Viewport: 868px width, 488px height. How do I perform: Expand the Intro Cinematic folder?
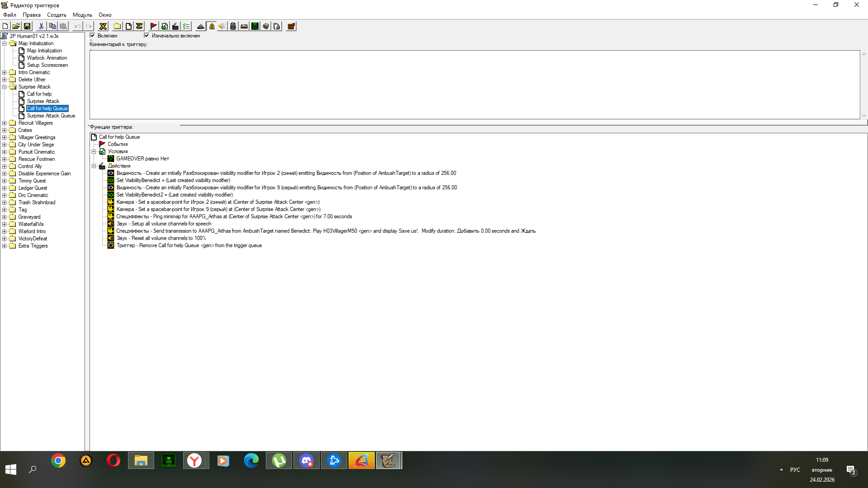pyautogui.click(x=5, y=72)
